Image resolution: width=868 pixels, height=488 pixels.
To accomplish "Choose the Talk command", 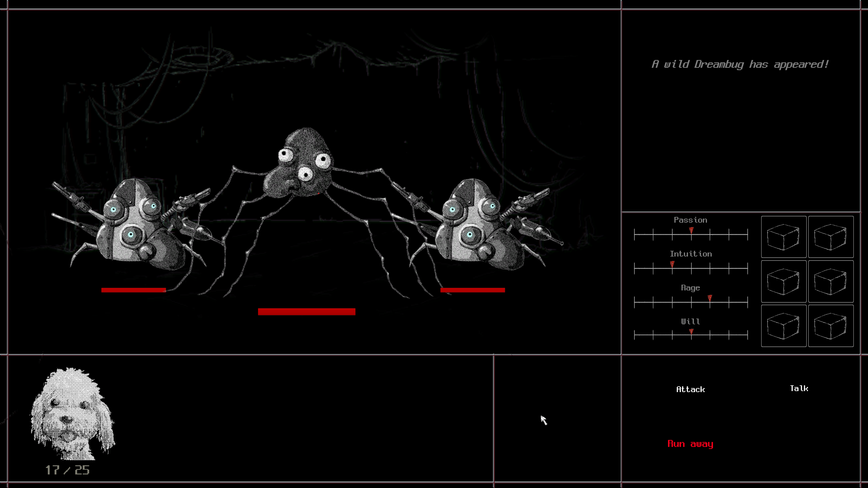I will click(x=799, y=388).
